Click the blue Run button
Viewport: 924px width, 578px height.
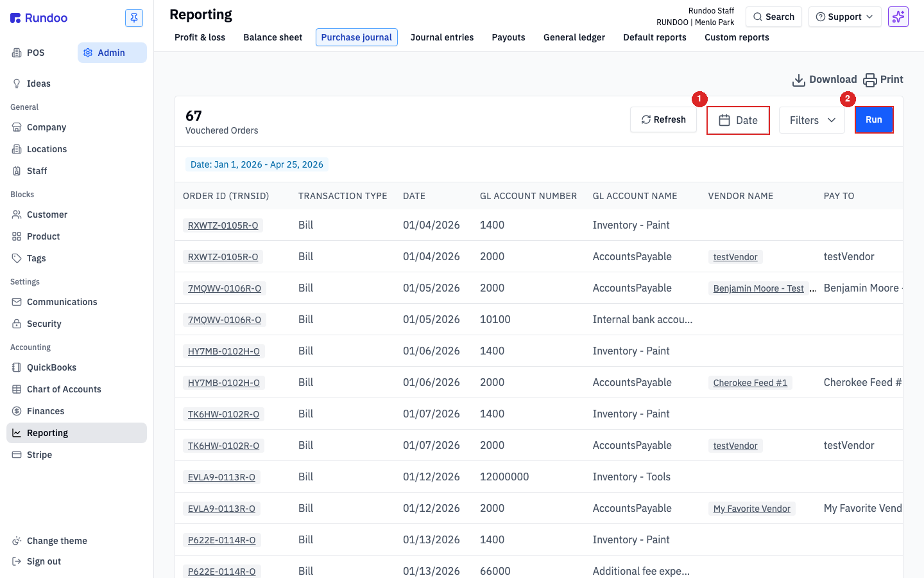(x=874, y=119)
